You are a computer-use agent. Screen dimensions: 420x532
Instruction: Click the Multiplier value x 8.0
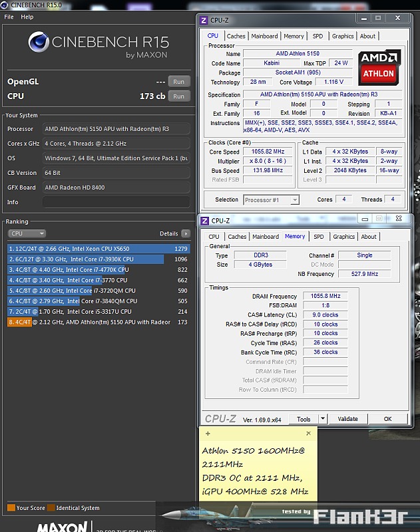[268, 161]
